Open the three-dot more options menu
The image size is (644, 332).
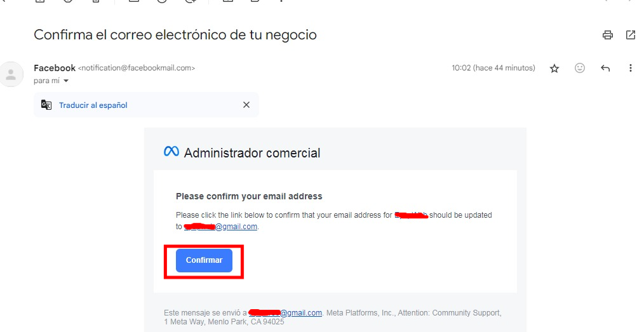click(631, 68)
